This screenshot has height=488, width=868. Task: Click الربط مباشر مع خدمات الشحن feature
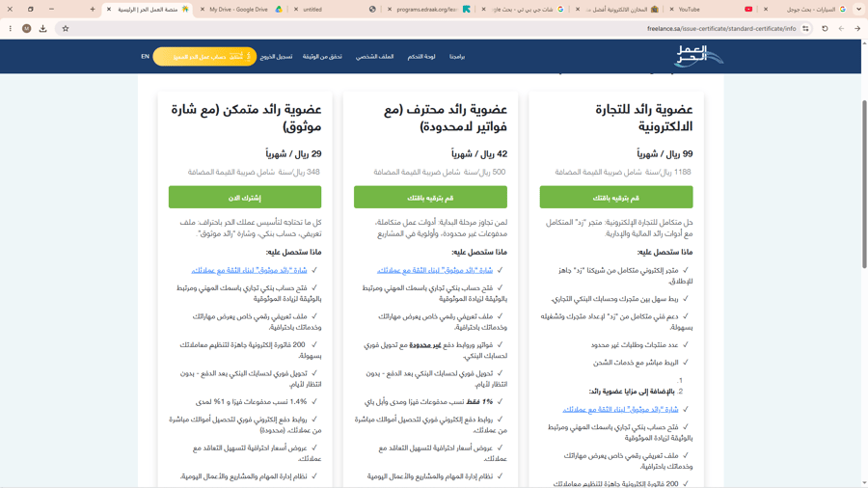[636, 363]
